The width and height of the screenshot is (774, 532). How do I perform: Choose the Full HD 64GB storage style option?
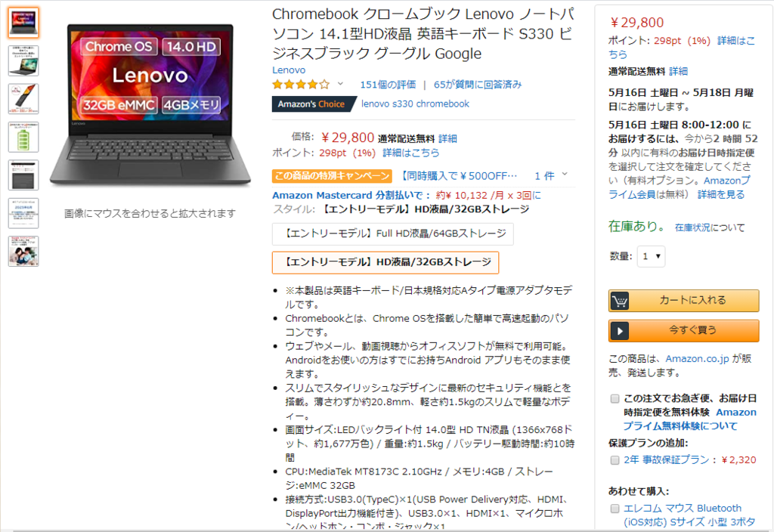pyautogui.click(x=393, y=234)
